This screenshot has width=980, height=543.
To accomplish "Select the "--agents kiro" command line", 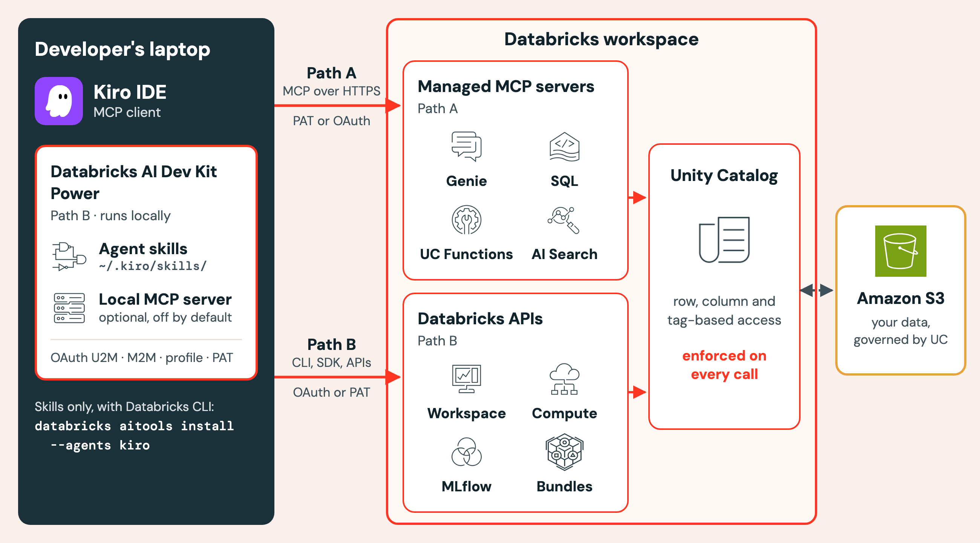I will 100,445.
